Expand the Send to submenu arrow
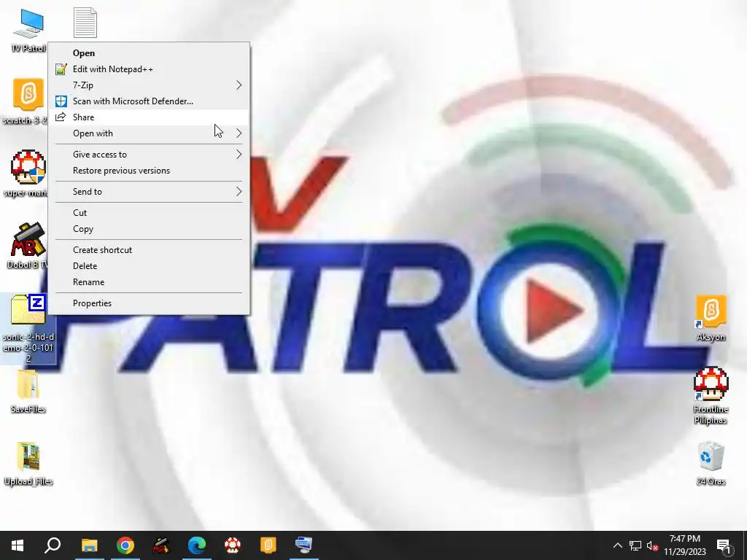Viewport: 747px width, 560px height. pos(239,192)
